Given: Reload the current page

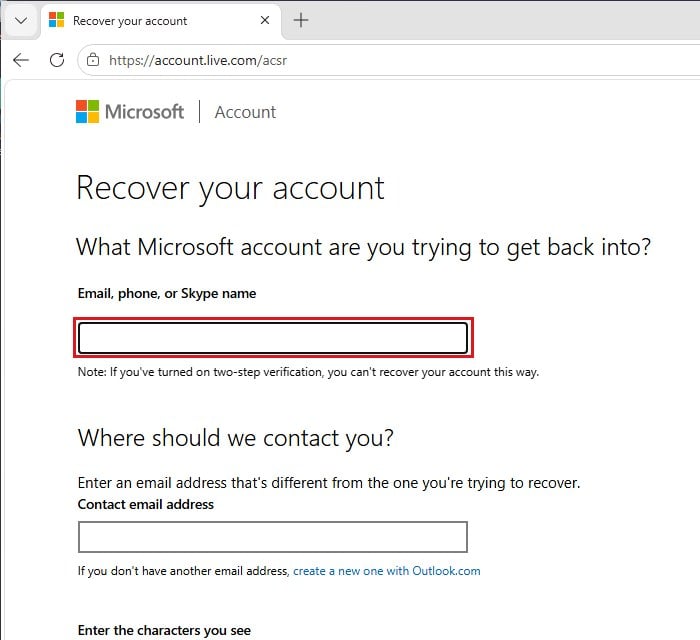Looking at the screenshot, I should point(57,60).
